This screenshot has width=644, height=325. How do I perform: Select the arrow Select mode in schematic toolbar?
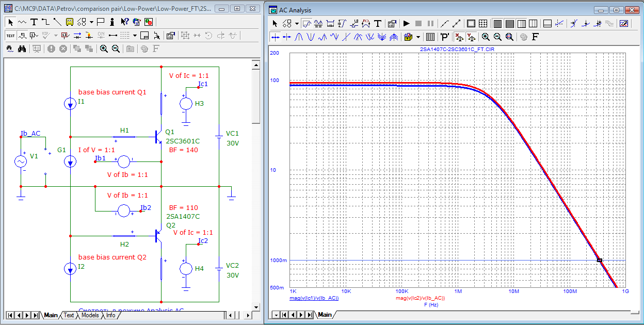tap(10, 22)
